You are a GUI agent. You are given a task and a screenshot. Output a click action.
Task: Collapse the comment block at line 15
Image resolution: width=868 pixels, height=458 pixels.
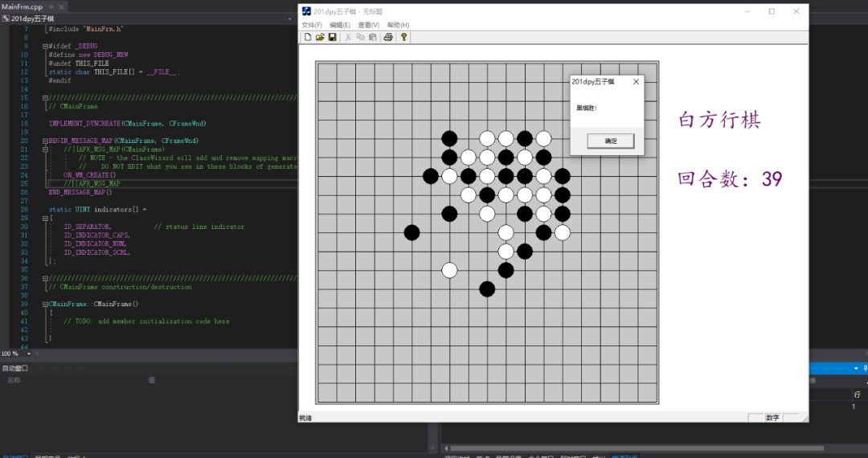45,98
